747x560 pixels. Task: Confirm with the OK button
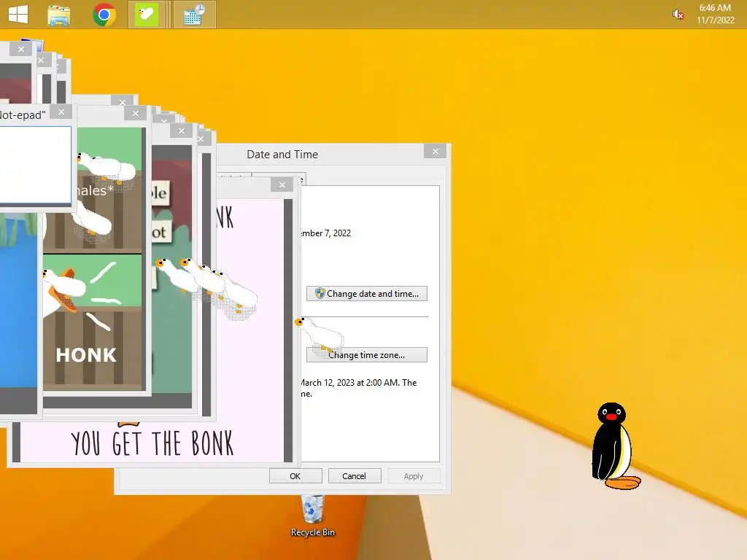pos(295,475)
